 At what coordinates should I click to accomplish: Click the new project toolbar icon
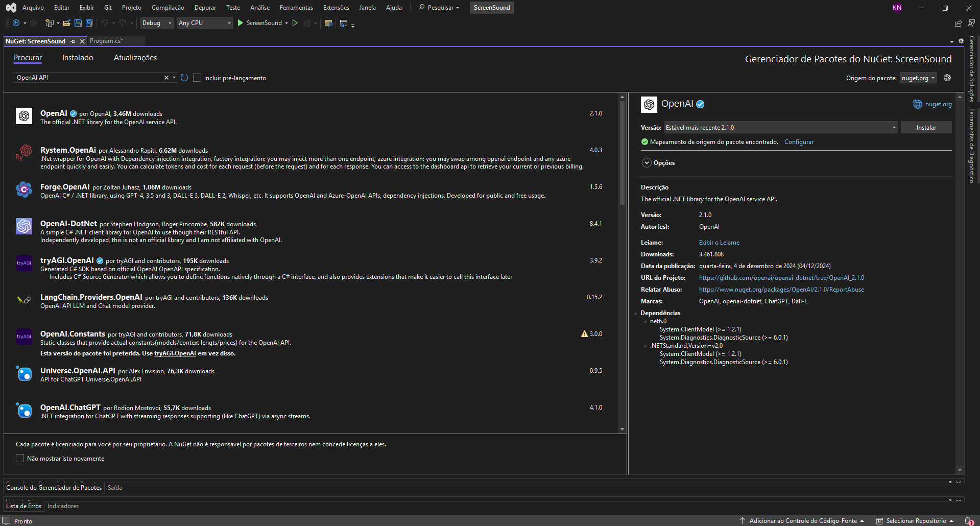[x=50, y=23]
